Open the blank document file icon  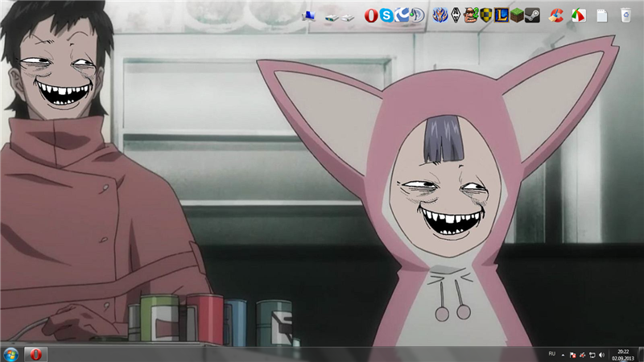tap(602, 15)
